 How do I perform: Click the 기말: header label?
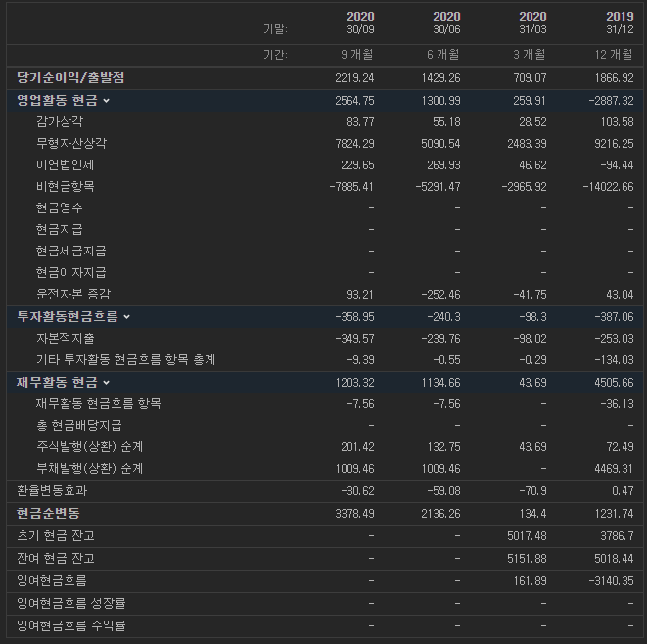[276, 29]
